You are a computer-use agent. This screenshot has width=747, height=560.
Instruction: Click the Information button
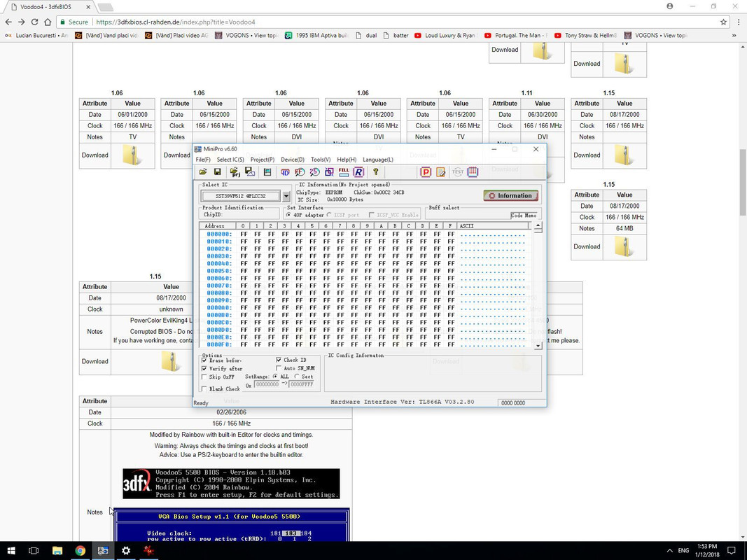[510, 196]
